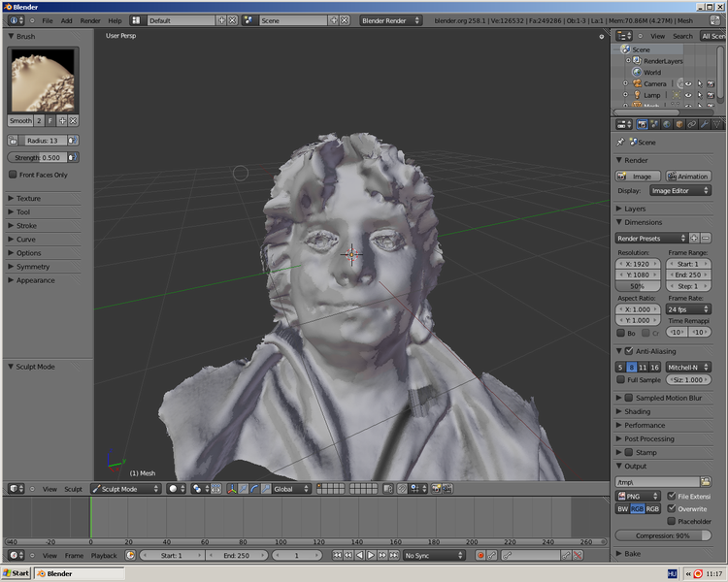Open the File menu

[x=47, y=20]
